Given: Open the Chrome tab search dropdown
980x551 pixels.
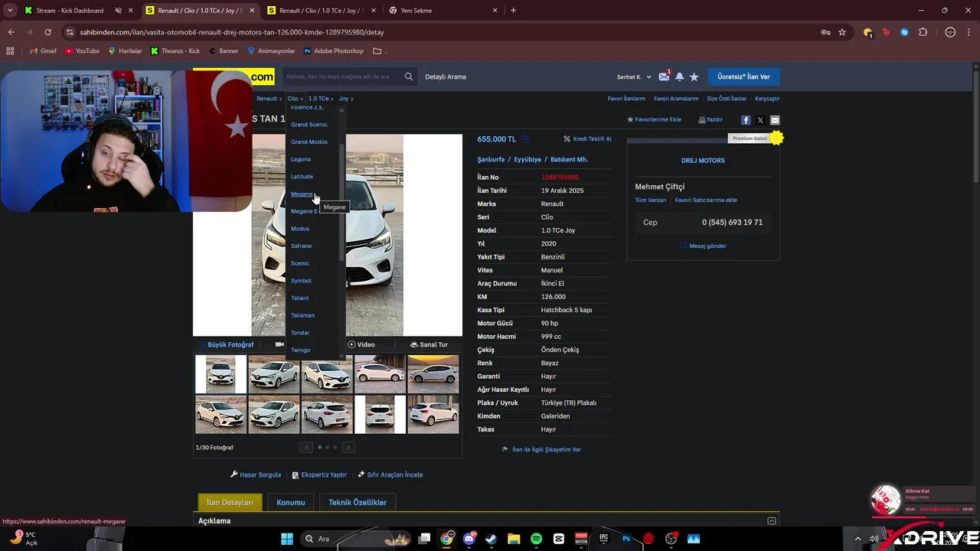Looking at the screenshot, I should pyautogui.click(x=10, y=11).
